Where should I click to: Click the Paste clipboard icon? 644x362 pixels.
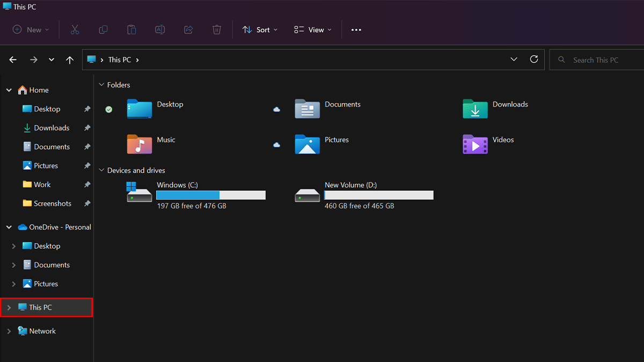click(x=131, y=30)
